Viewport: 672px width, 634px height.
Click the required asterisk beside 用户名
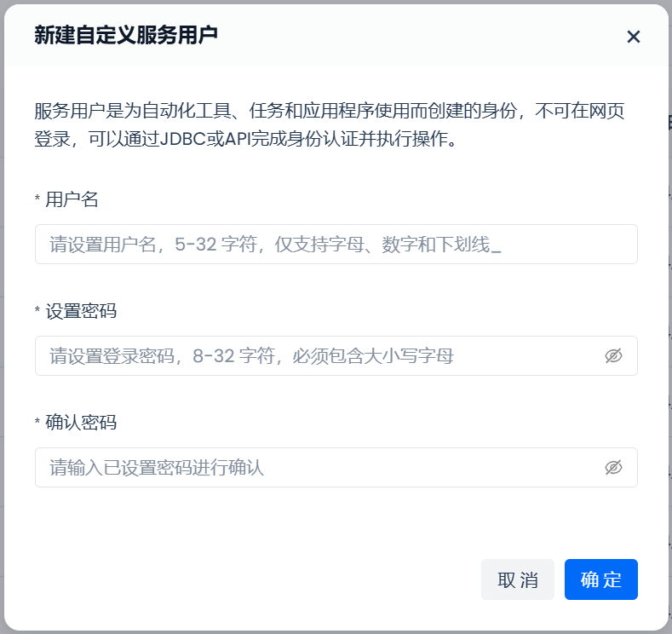[x=37, y=200]
